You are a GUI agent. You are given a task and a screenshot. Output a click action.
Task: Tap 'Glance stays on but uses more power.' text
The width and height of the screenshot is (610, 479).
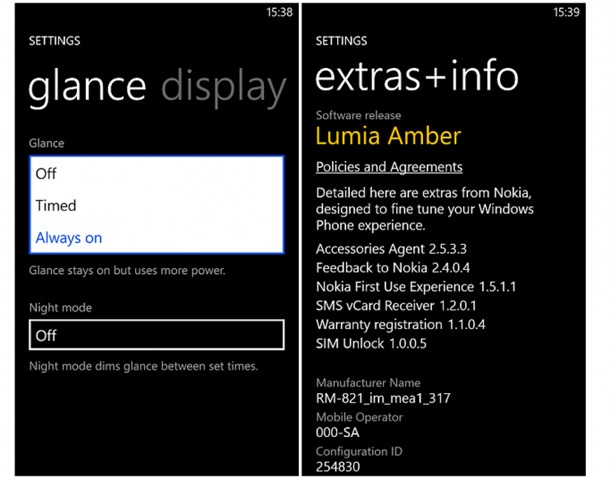pos(127,270)
